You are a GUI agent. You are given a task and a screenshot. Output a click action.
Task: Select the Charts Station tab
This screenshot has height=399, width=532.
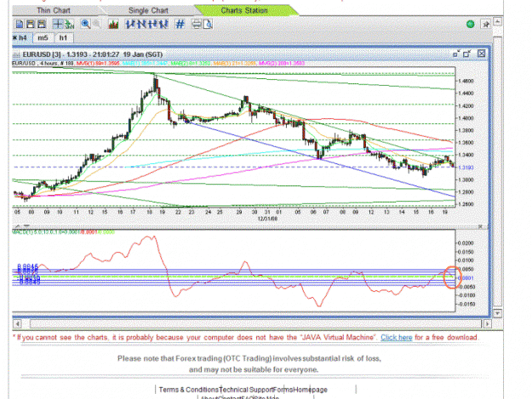pyautogui.click(x=244, y=10)
